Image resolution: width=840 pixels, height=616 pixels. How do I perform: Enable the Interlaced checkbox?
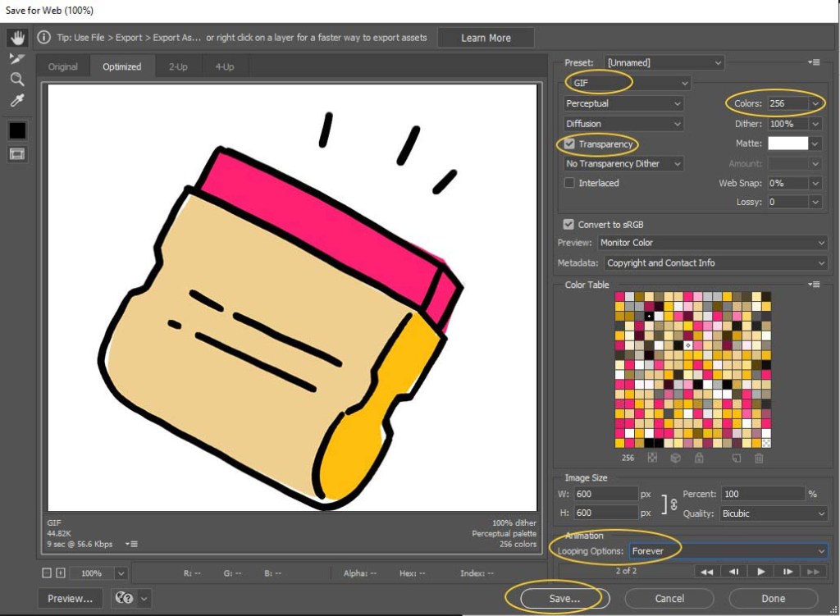[569, 183]
